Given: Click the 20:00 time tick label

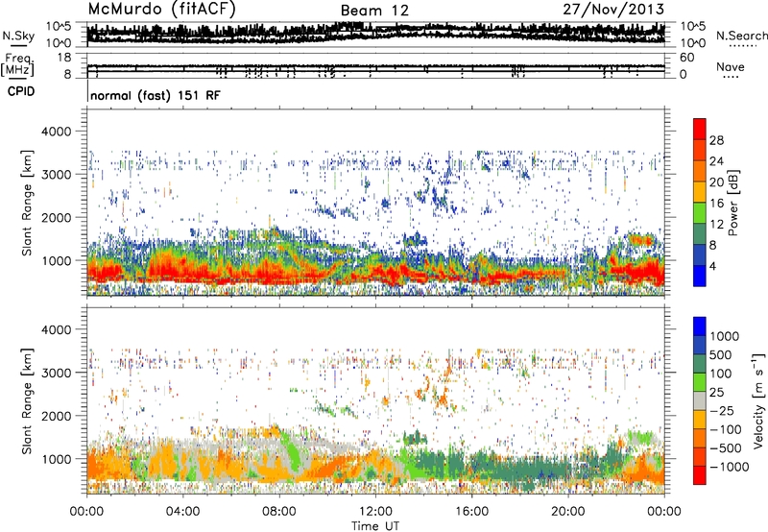Looking at the screenshot, I should (x=567, y=512).
